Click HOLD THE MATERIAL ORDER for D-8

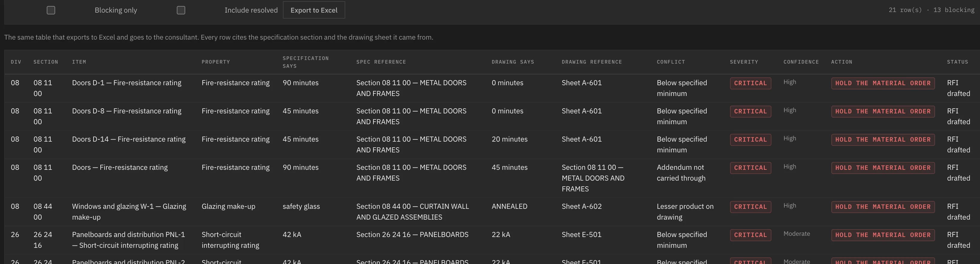[x=883, y=111]
